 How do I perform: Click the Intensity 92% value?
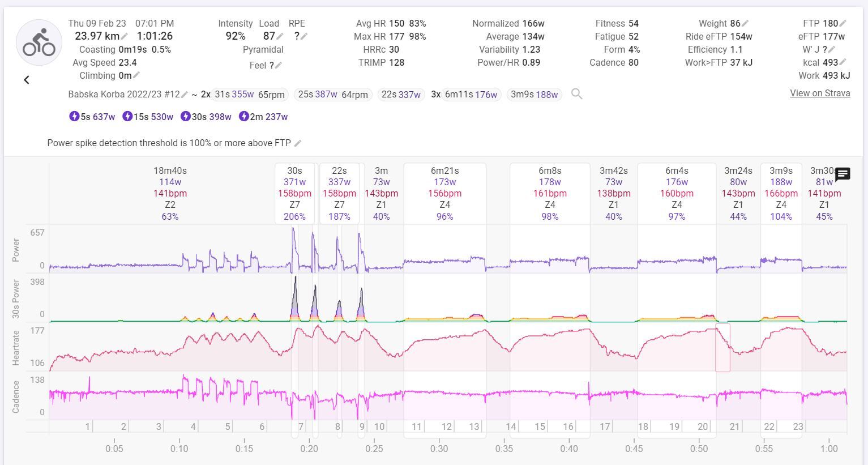coord(236,36)
